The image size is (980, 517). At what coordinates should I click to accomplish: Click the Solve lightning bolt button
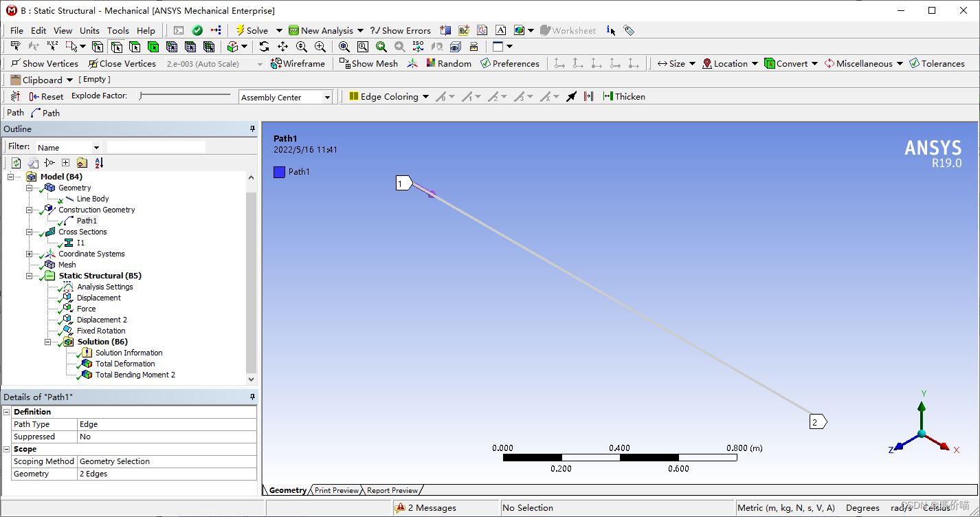252,30
